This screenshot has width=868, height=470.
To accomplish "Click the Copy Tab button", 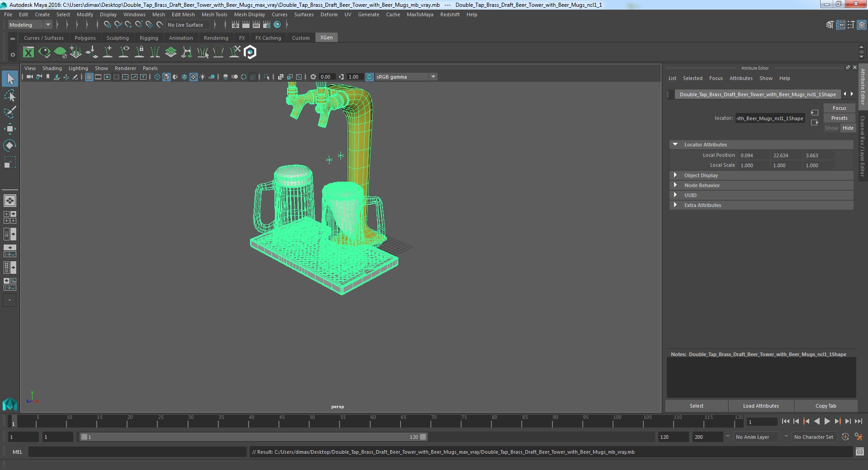I will tap(826, 406).
